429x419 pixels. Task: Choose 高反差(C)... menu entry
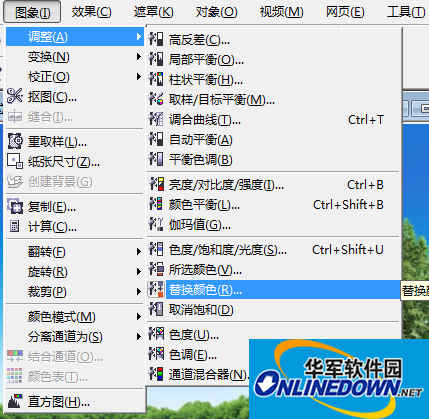click(274, 39)
